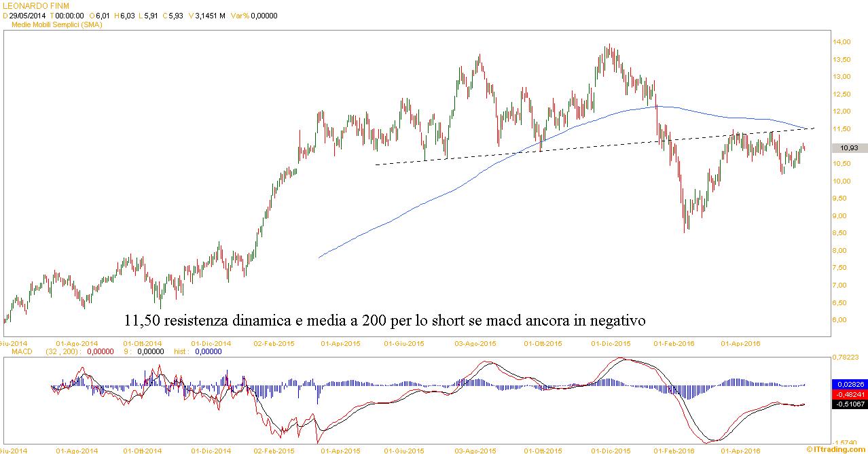868x454 pixels.
Task: Click the signal period label 9 :
Action: pos(127,351)
